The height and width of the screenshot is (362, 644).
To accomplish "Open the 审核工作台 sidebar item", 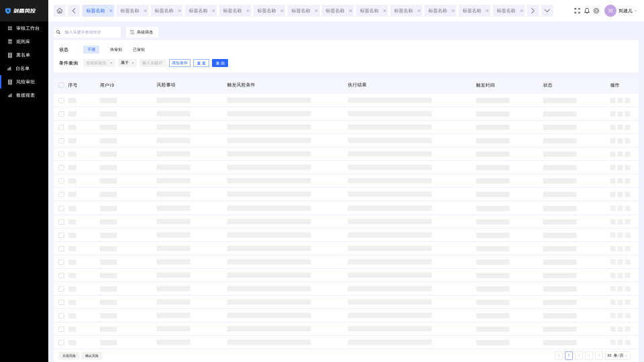I will point(24,28).
